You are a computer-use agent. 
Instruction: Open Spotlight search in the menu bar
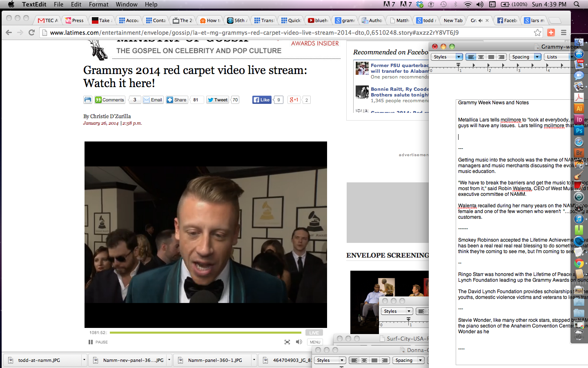point(577,4)
